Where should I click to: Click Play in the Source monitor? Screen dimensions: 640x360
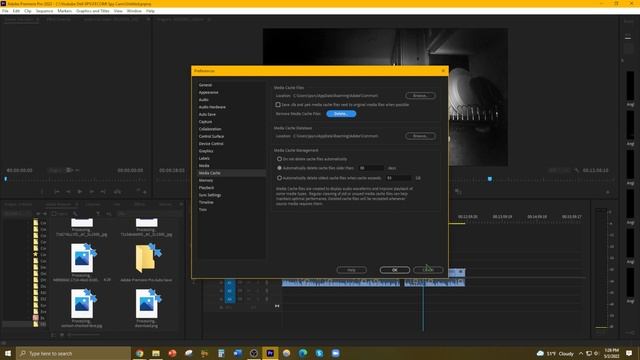(x=80, y=191)
